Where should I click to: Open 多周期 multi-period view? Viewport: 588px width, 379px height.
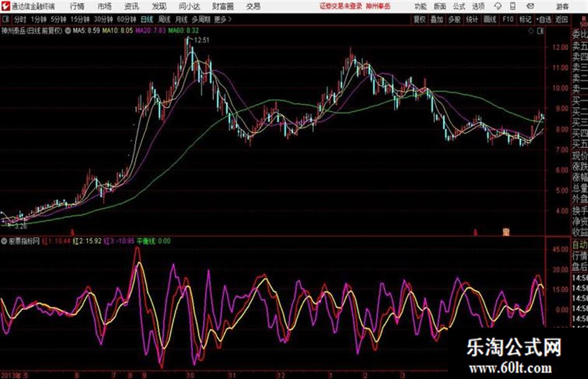[x=200, y=19]
